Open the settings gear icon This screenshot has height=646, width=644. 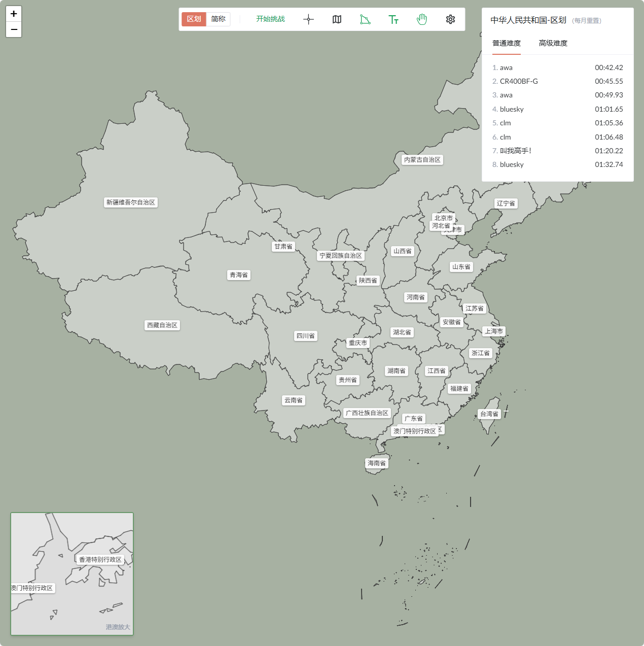click(450, 19)
